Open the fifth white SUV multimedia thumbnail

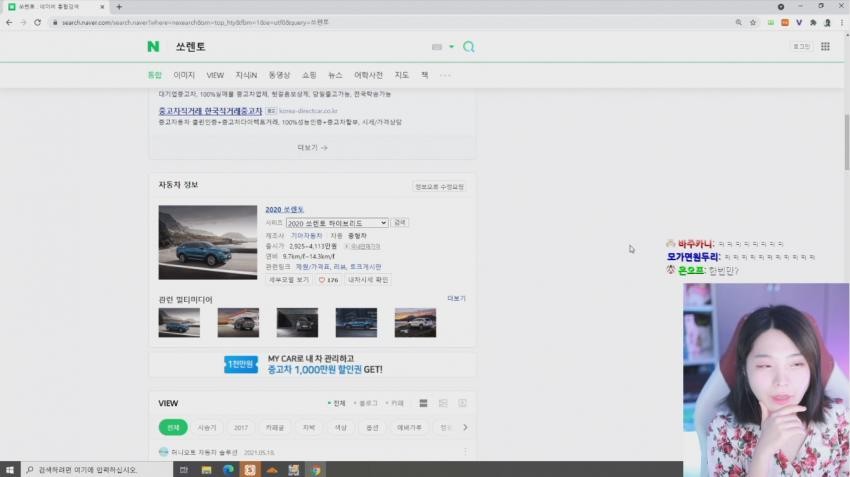click(415, 323)
